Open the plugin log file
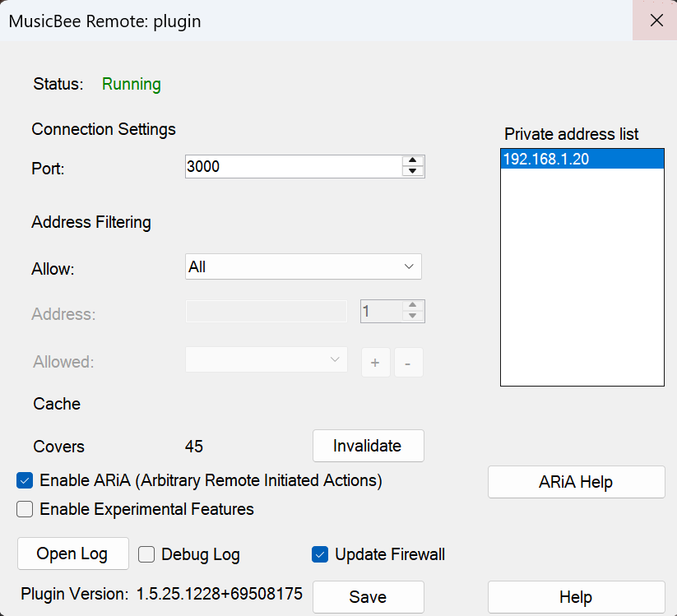677x616 pixels. click(x=72, y=553)
